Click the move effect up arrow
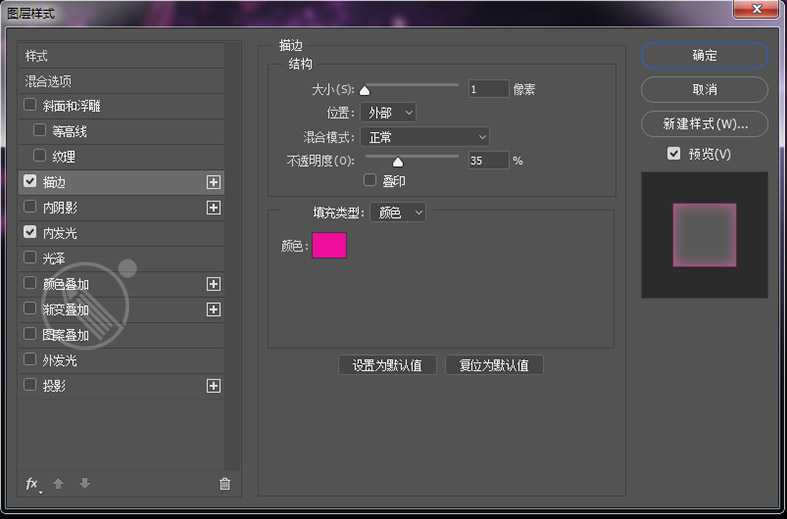 pyautogui.click(x=58, y=484)
